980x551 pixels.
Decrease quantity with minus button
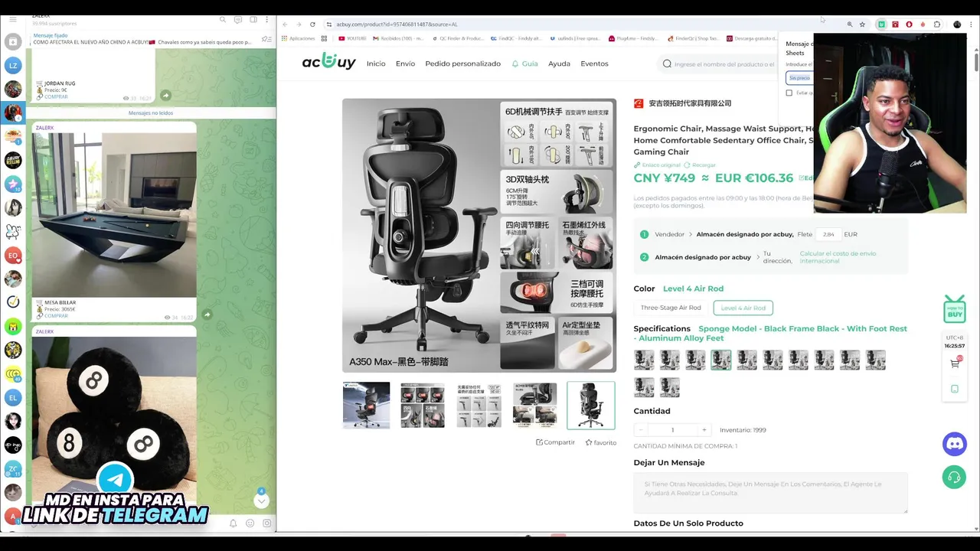(x=641, y=430)
